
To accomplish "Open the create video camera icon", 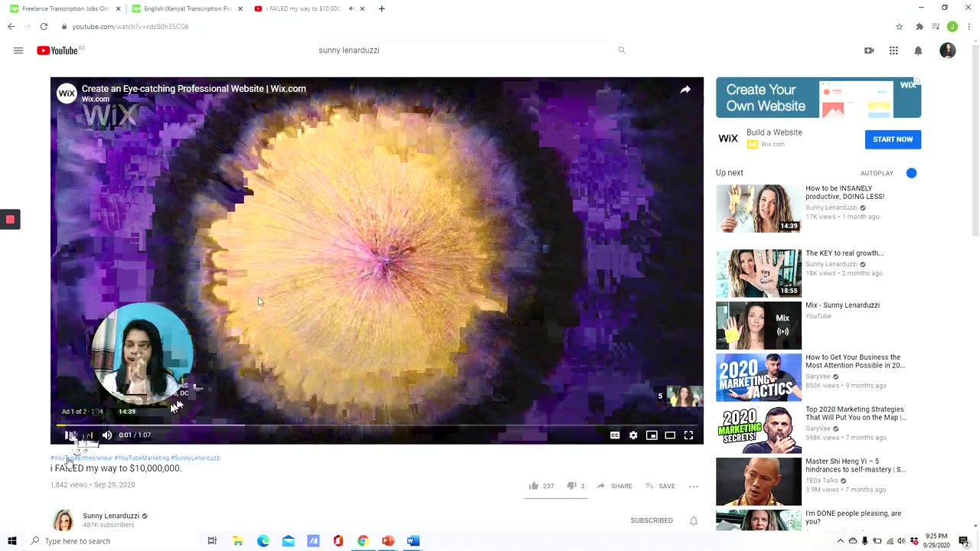I will click(869, 51).
